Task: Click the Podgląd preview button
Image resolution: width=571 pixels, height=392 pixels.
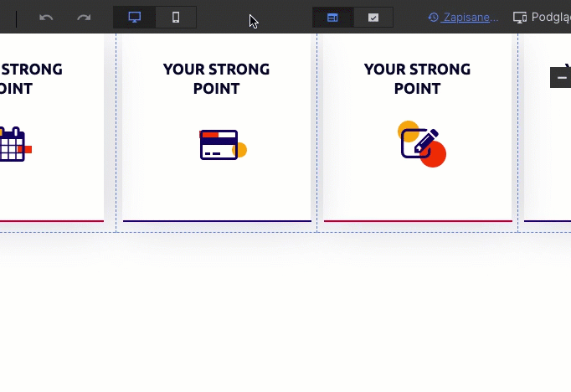Action: 550,17
